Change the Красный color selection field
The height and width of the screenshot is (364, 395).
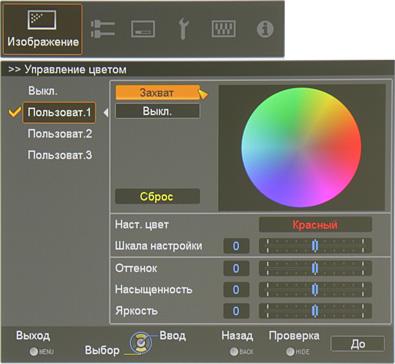[x=315, y=225]
